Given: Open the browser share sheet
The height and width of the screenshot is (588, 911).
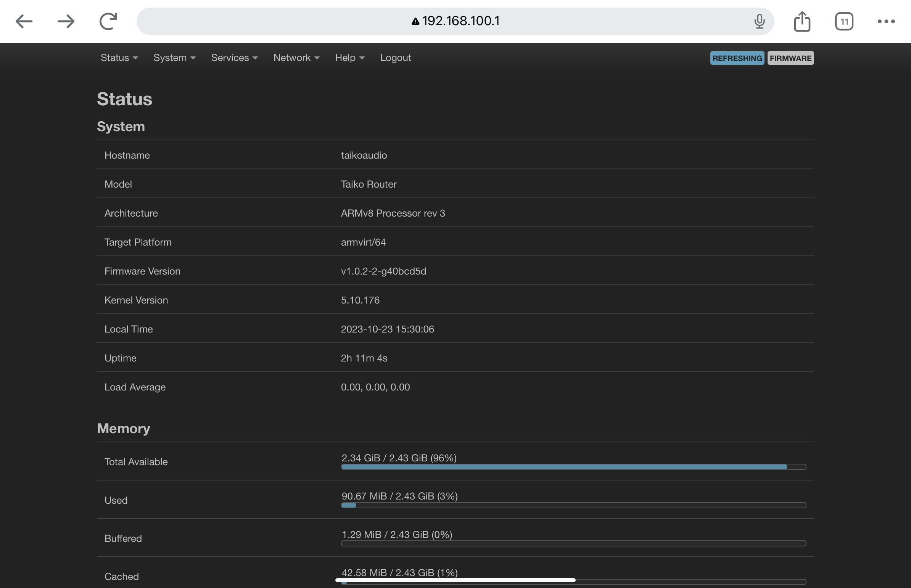Looking at the screenshot, I should pyautogui.click(x=802, y=21).
